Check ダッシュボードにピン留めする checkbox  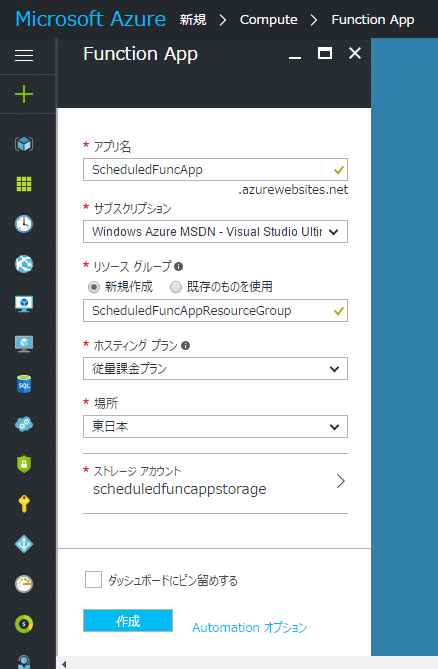93,580
